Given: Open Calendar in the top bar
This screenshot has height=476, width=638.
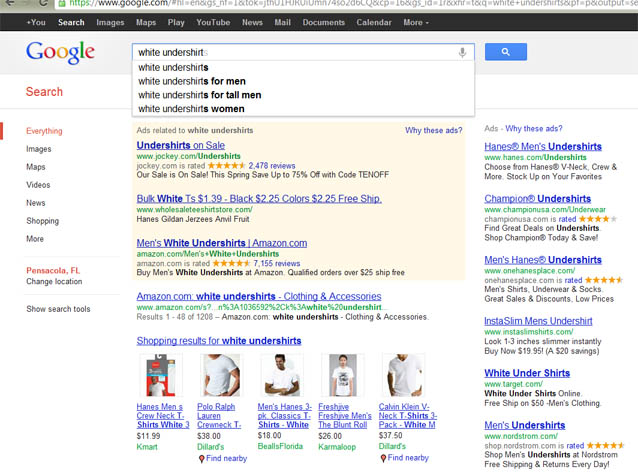Looking at the screenshot, I should 374,22.
